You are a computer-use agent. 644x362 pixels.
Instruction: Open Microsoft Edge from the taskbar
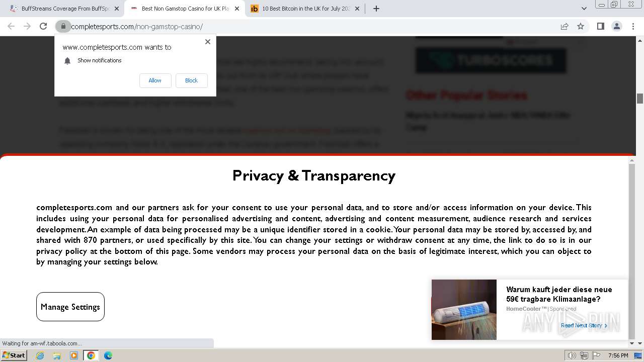(108, 355)
